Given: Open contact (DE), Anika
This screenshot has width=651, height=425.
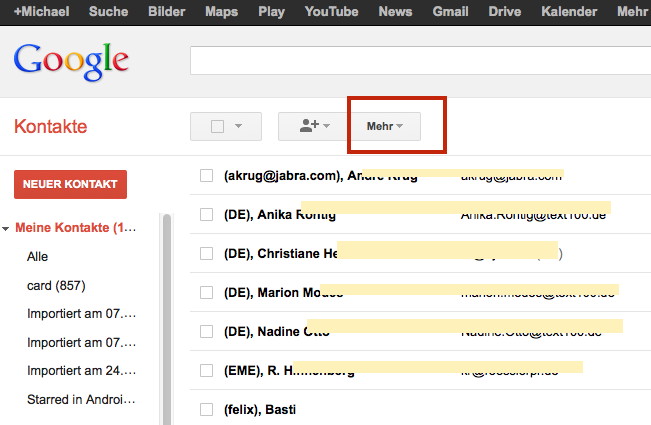Looking at the screenshot, I should [279, 215].
